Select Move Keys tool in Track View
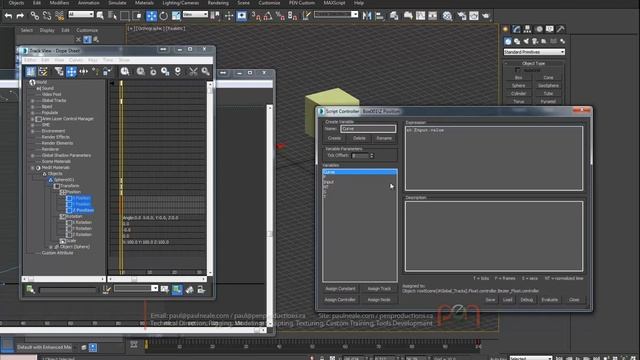 tap(71, 72)
